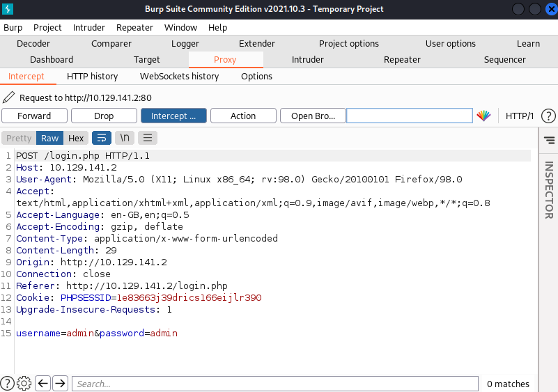
Task: Switch to Pretty view
Action: coord(19,138)
